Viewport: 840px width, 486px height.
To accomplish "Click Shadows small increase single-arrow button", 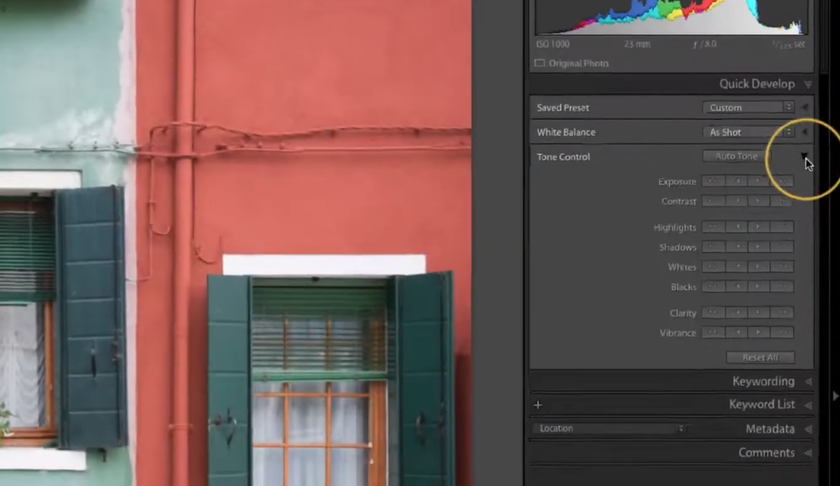I will [x=759, y=247].
